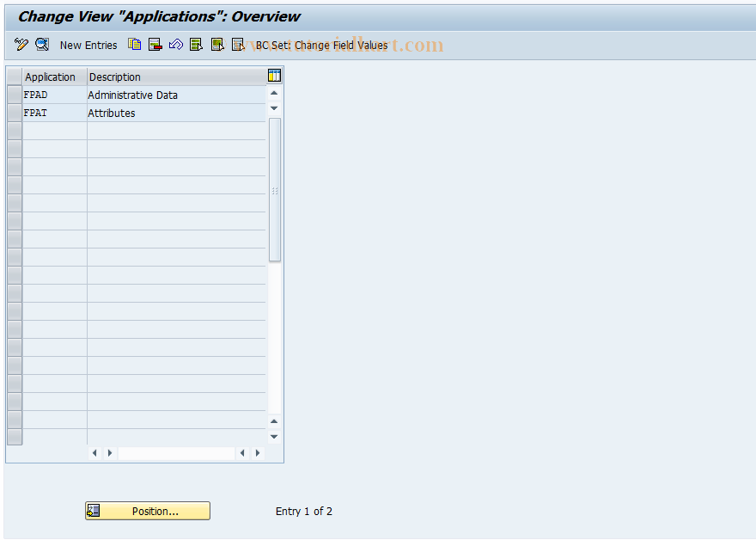This screenshot has width=756, height=540.
Task: Click the vertical scrollbar thumb
Action: click(275, 190)
